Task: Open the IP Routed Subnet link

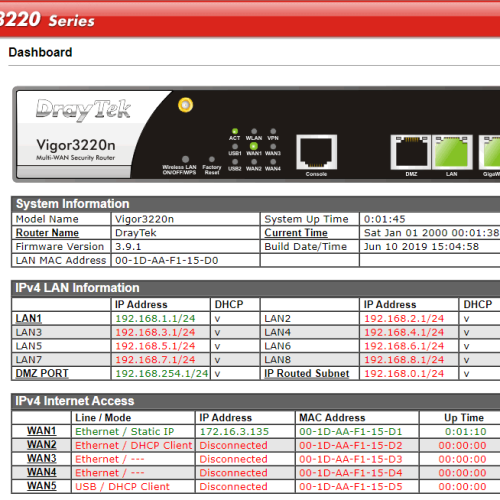Action: (307, 373)
